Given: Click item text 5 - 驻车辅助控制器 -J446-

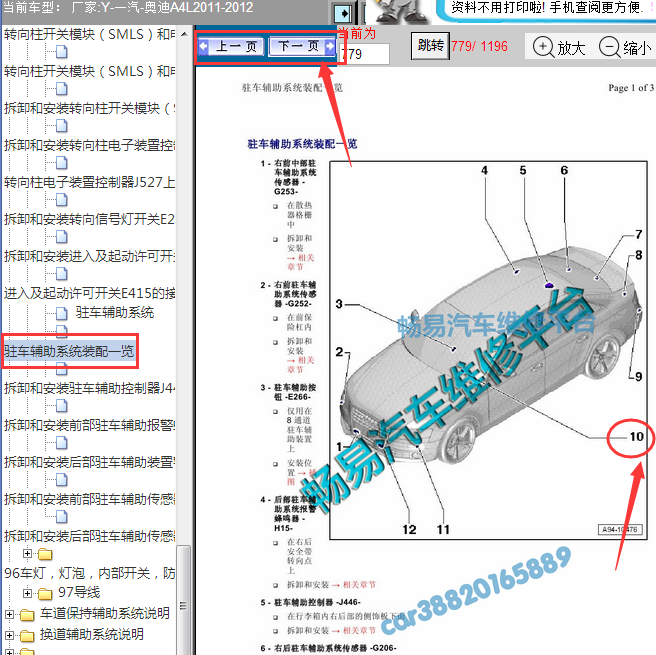Looking at the screenshot, I should point(310,602).
